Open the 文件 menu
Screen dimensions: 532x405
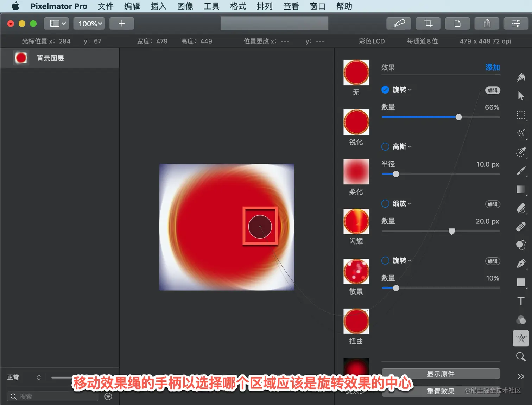[x=106, y=6]
